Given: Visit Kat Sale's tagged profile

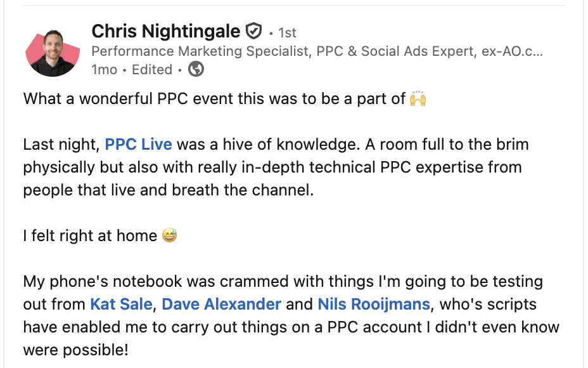Looking at the screenshot, I should [x=121, y=305].
